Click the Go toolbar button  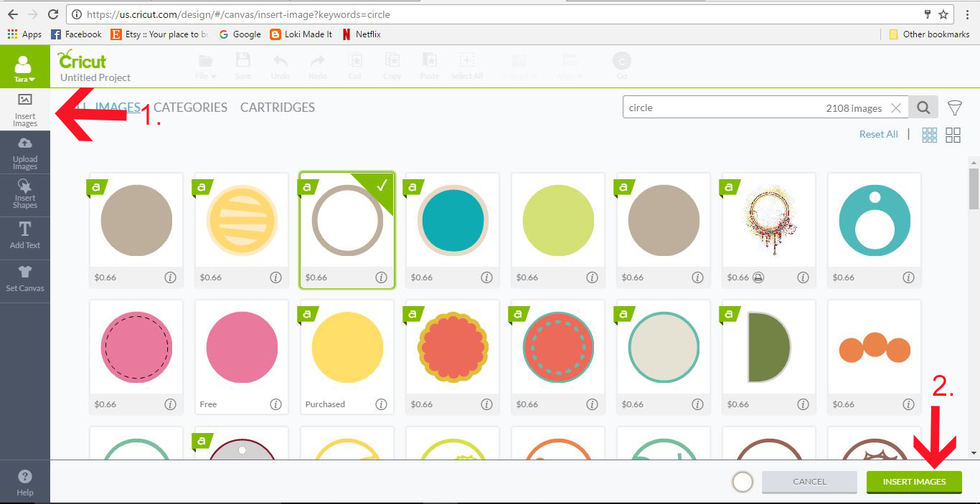point(621,67)
